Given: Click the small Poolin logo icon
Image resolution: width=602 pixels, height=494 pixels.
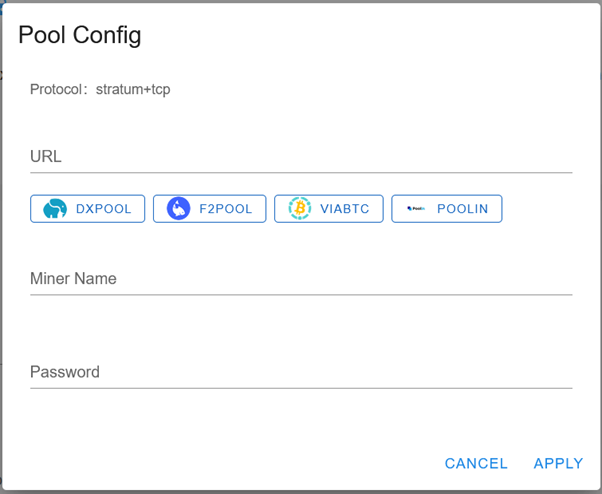Looking at the screenshot, I should point(416,208).
